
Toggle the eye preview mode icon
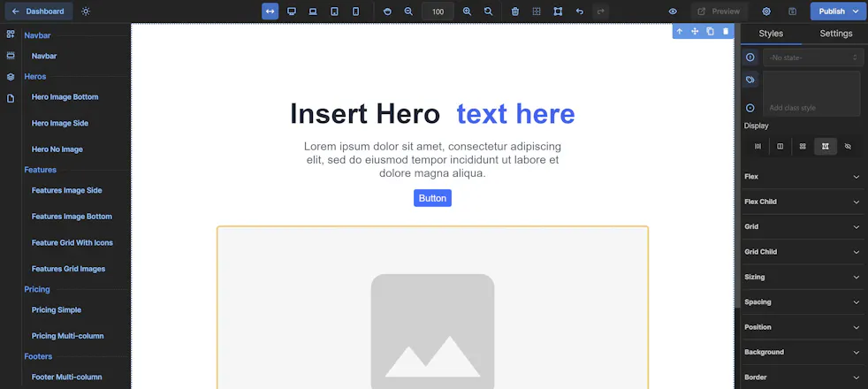coord(673,11)
